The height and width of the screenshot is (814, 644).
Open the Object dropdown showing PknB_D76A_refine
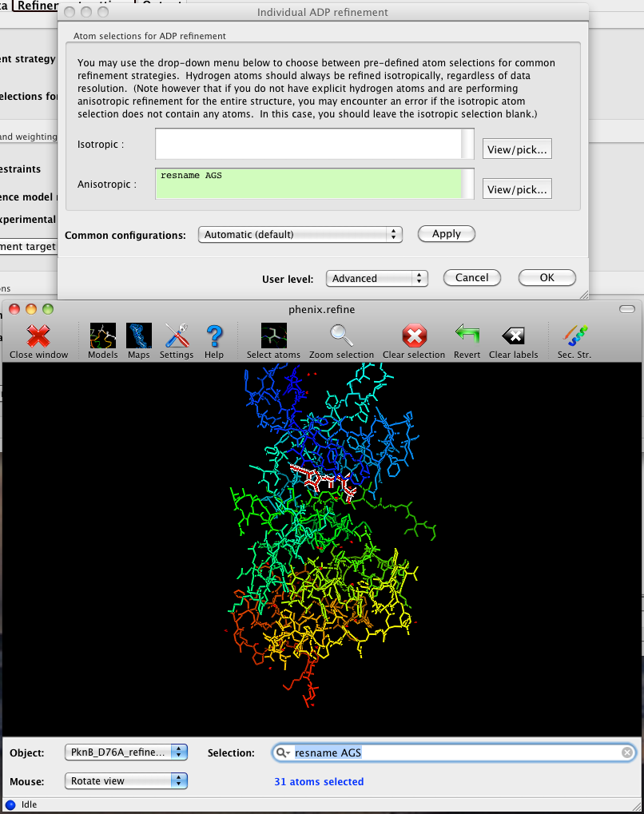[x=125, y=752]
